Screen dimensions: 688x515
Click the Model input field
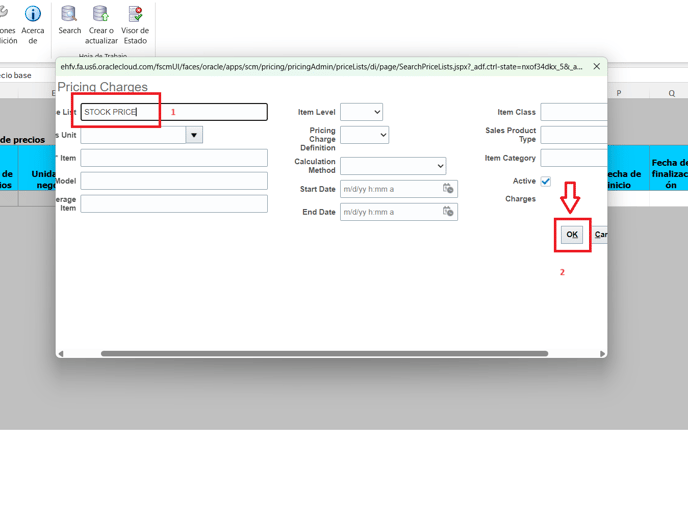[174, 181]
